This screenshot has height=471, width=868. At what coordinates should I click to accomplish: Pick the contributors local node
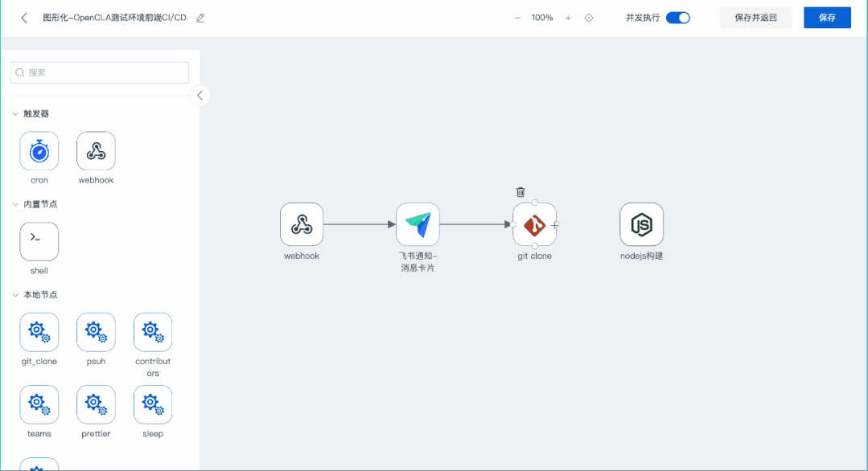coord(153,332)
